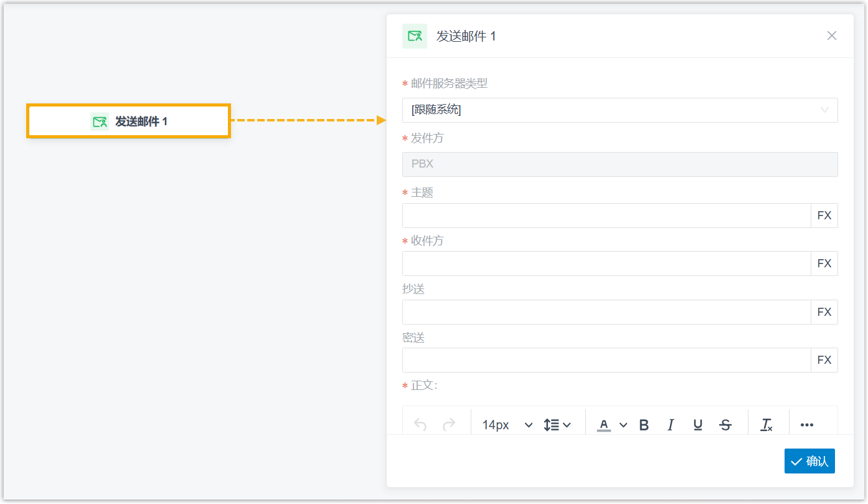The height and width of the screenshot is (504, 868).
Task: Click FX button beside 主题 field
Action: pos(824,216)
